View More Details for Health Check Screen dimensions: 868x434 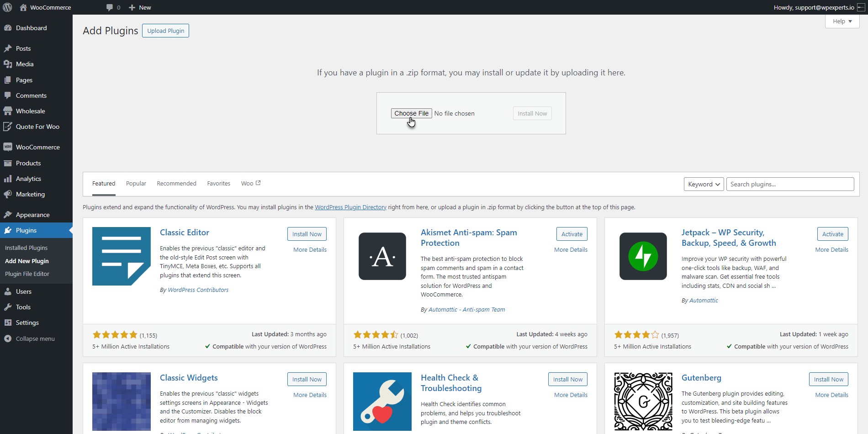tap(571, 395)
